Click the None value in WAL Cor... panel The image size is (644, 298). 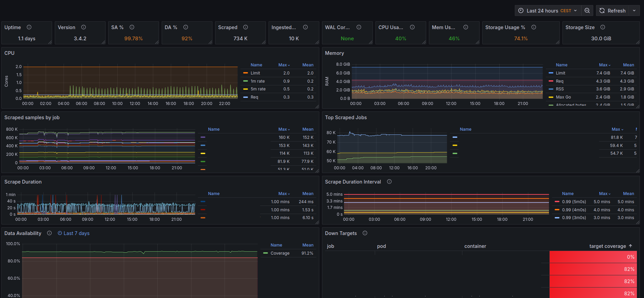347,39
